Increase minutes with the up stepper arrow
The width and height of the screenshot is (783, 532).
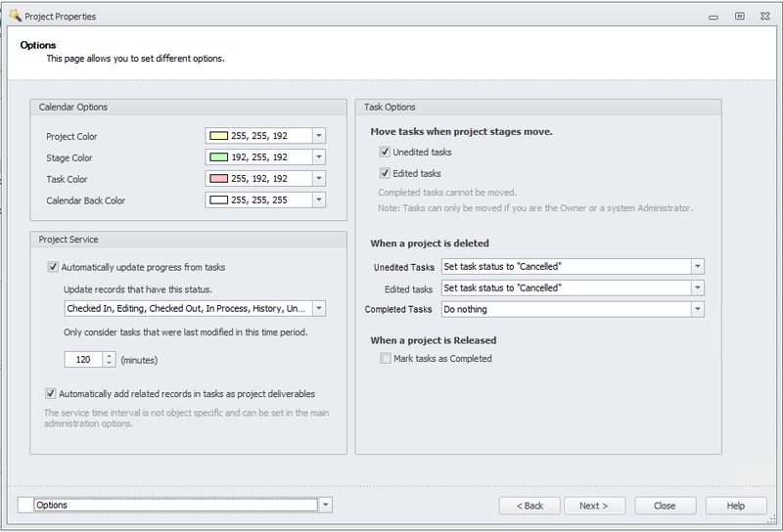click(x=109, y=356)
